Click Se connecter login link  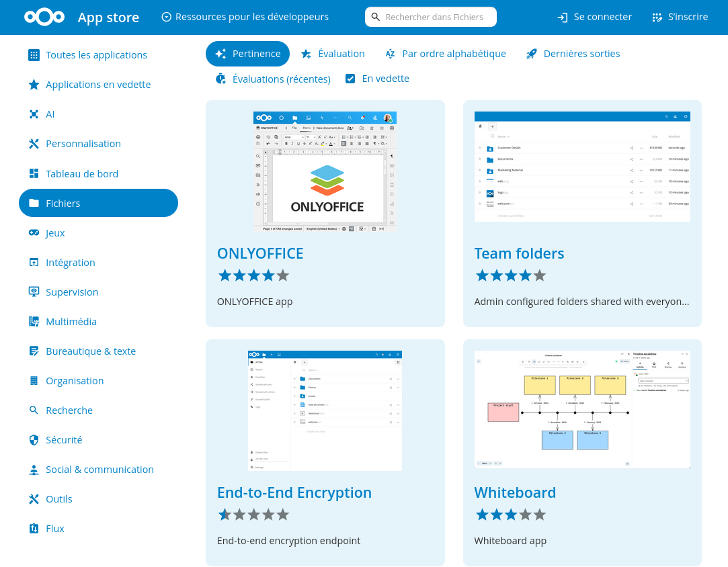(x=595, y=17)
